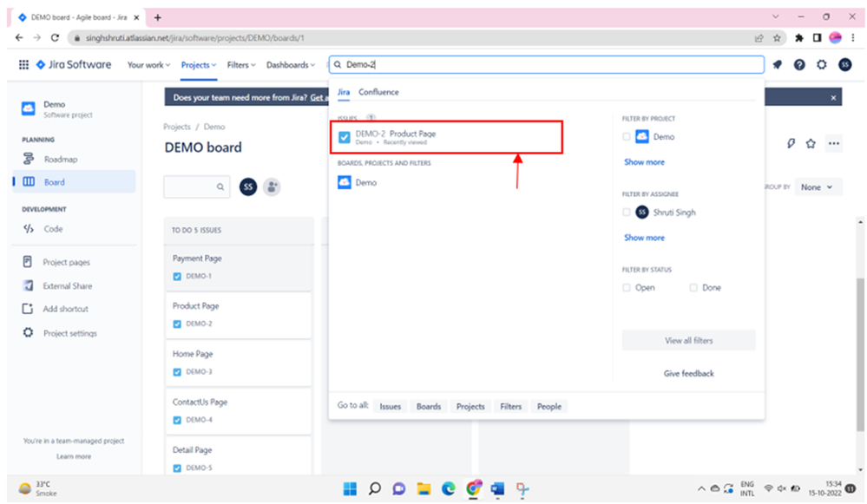
Task: Expand the Dashboards dropdown menu
Action: pos(291,64)
